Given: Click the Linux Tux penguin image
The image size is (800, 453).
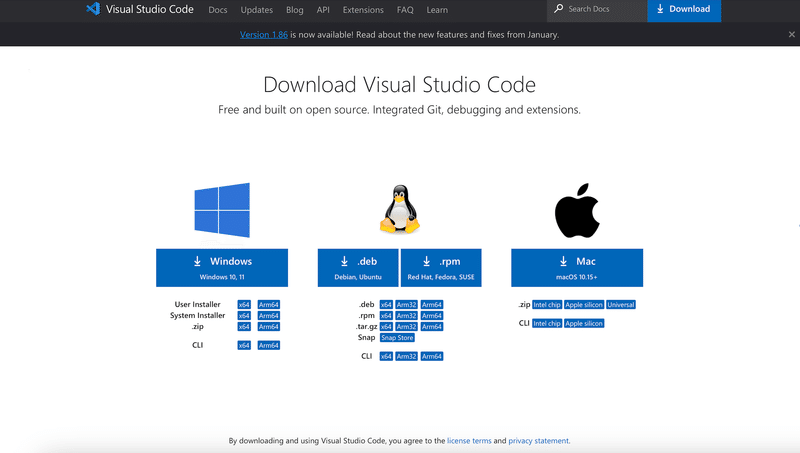Looking at the screenshot, I should 399,210.
